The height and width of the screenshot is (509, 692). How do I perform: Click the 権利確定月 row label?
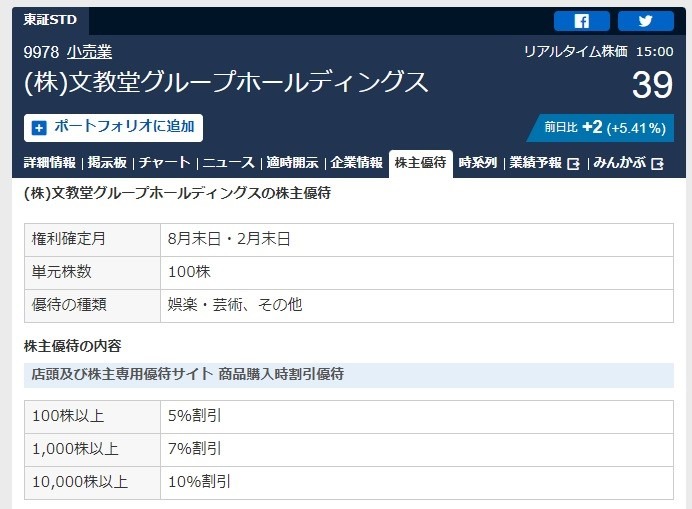coord(92,240)
